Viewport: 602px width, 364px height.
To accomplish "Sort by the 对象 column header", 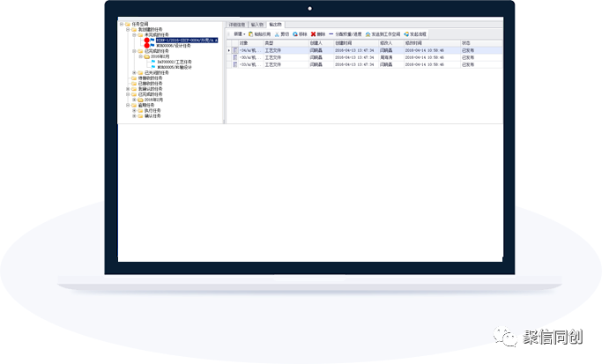I will coord(250,43).
